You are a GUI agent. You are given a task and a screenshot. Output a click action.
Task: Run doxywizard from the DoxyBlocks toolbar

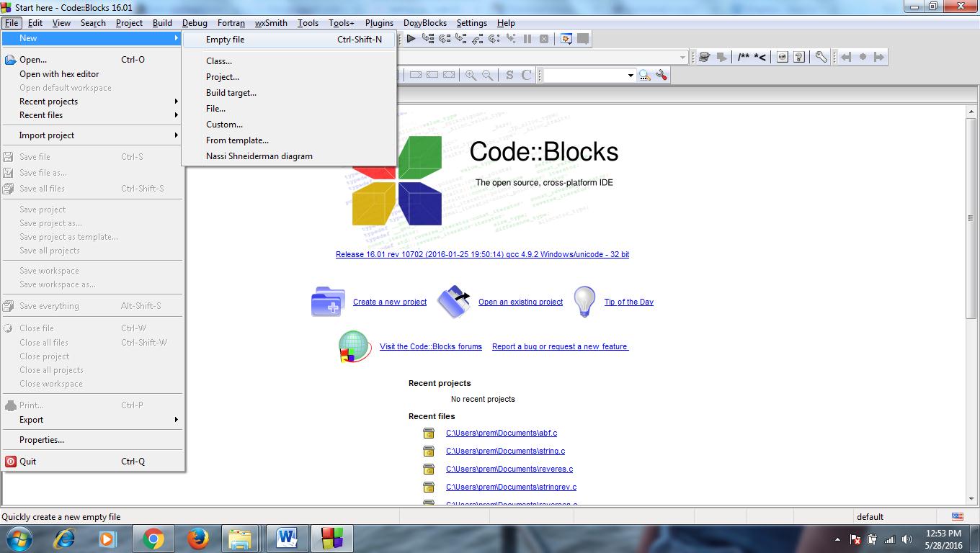(x=704, y=57)
